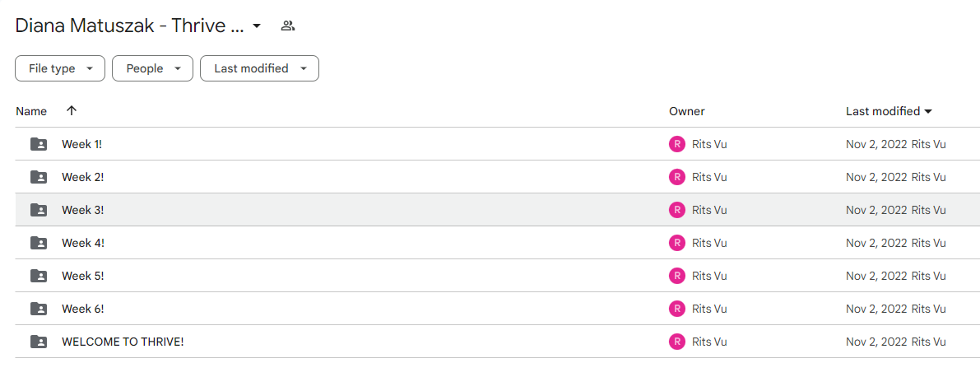The width and height of the screenshot is (980, 377).
Task: Click the shared folder icon for Week 6!
Action: pos(39,308)
